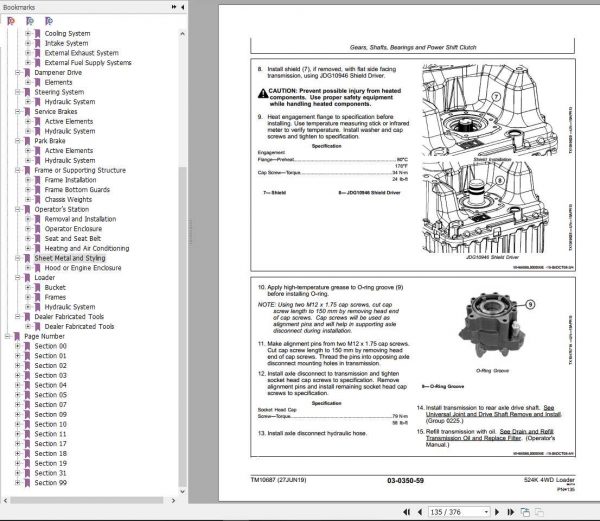
Task: Open Frame or Supporting Structure bookmark
Action: 80,170
